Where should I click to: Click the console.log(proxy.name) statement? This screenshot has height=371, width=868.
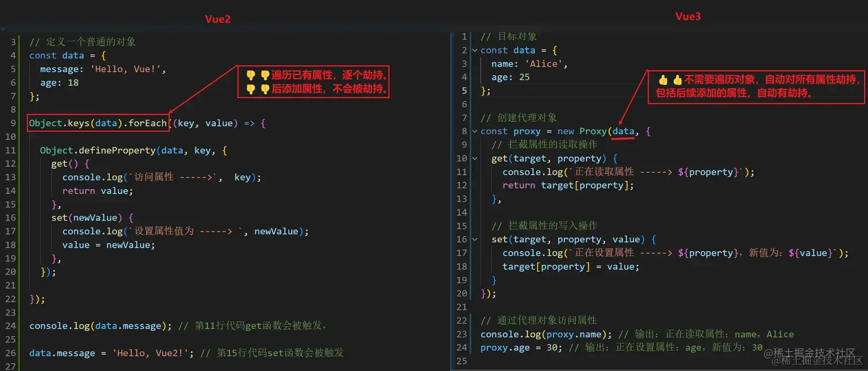point(547,334)
